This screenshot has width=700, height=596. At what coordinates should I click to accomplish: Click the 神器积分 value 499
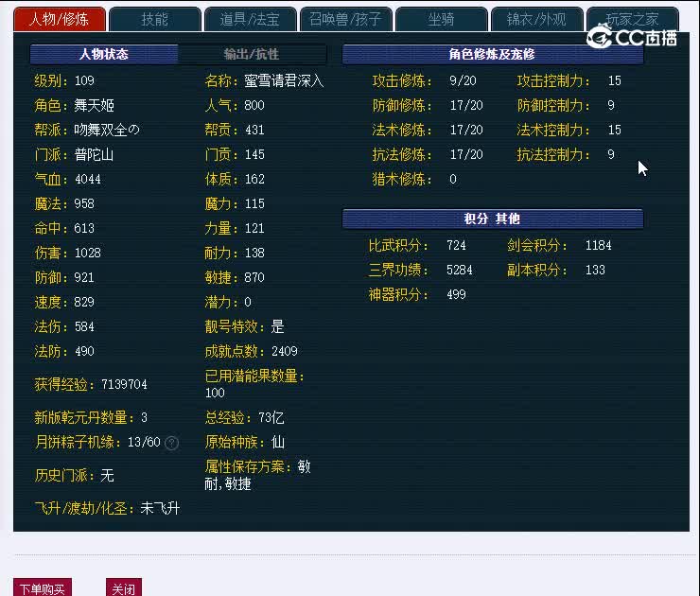(x=456, y=294)
